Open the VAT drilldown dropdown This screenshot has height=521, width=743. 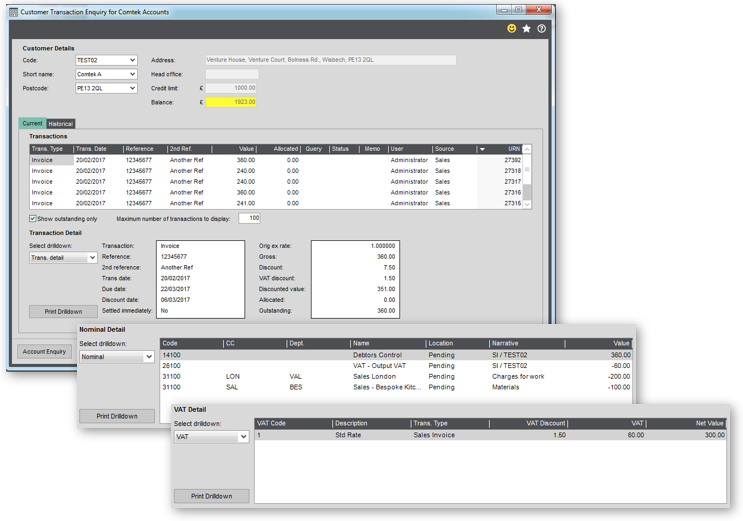coord(243,437)
